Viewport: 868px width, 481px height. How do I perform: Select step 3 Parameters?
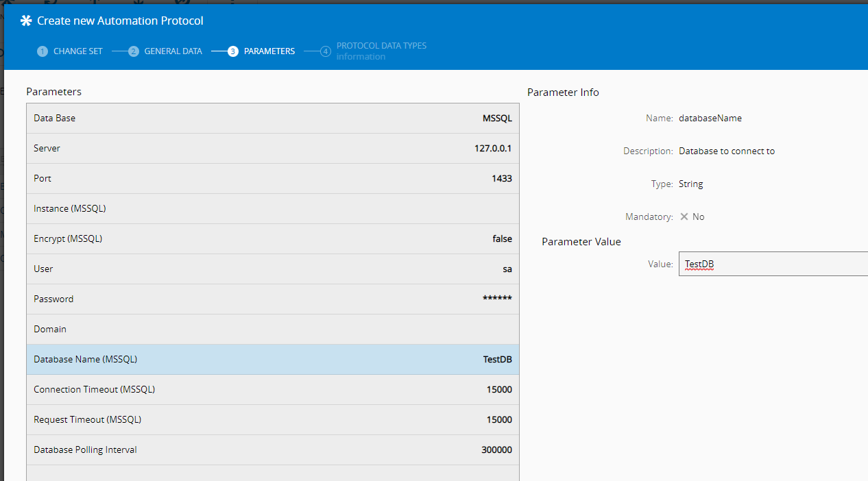[261, 51]
